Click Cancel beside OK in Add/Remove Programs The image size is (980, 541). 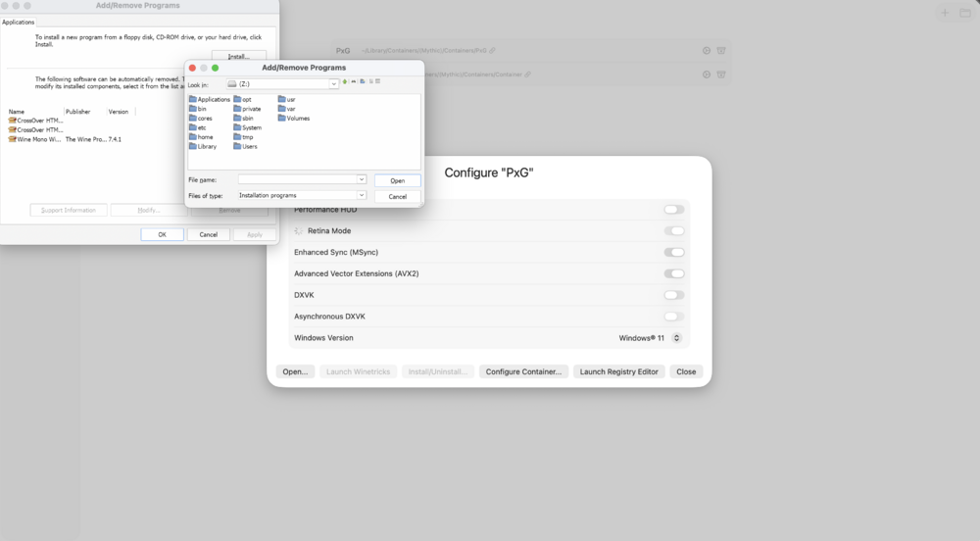coord(208,235)
